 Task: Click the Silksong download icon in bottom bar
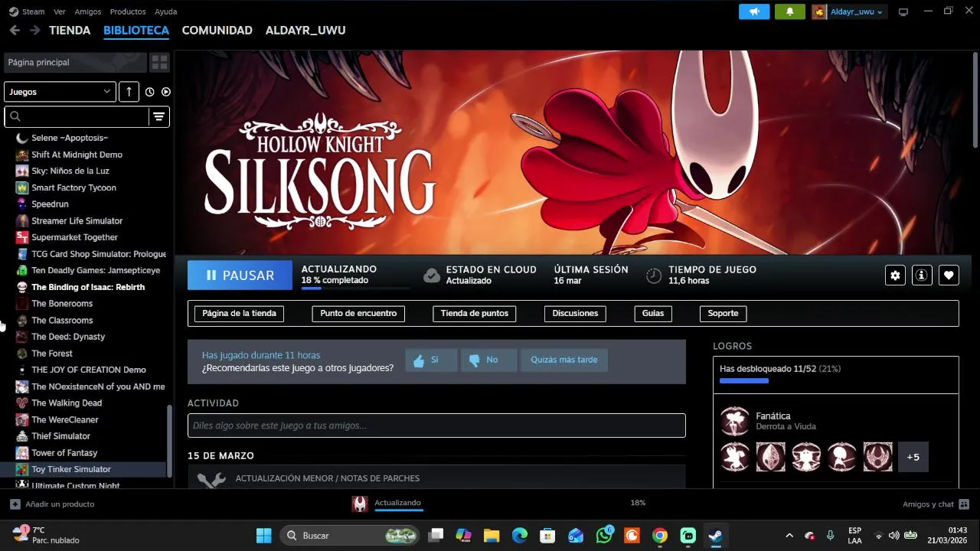click(x=360, y=504)
